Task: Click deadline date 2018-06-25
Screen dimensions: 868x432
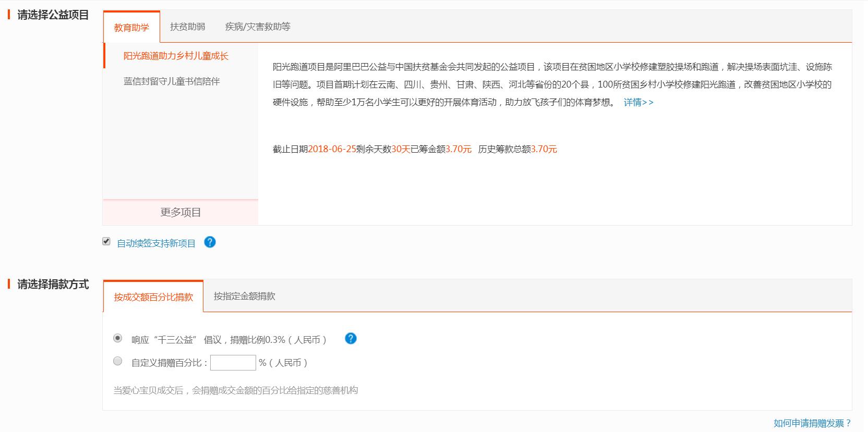Action: tap(332, 149)
